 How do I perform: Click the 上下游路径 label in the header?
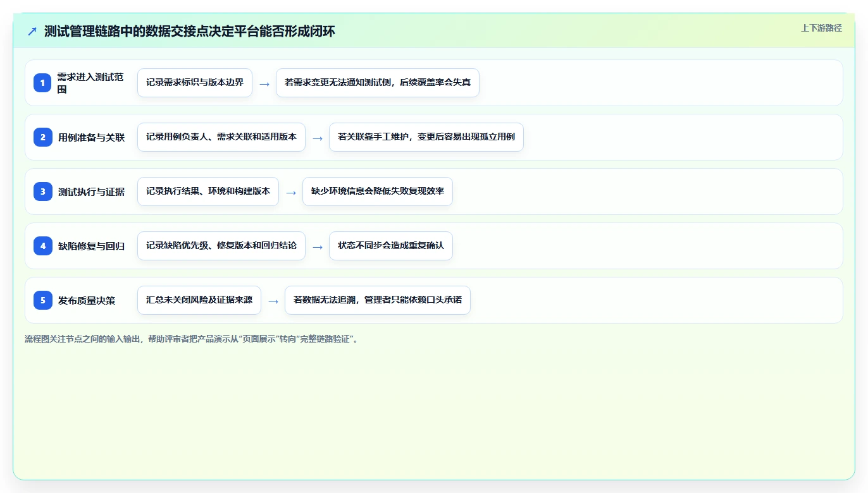tap(821, 28)
